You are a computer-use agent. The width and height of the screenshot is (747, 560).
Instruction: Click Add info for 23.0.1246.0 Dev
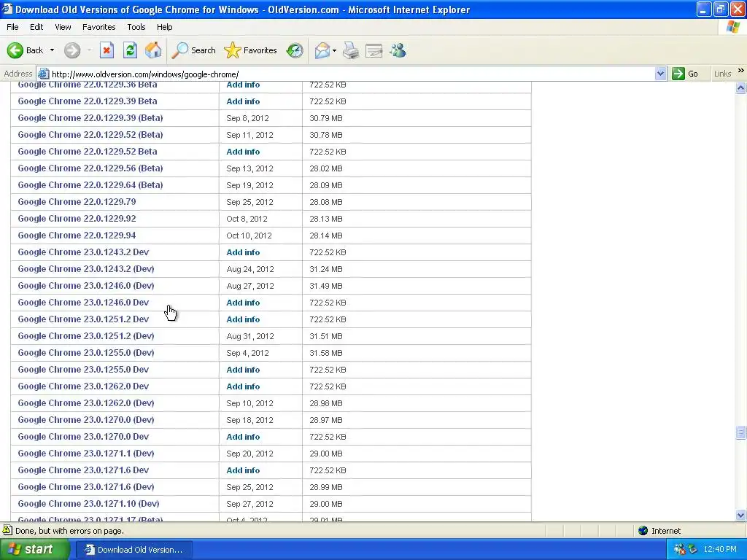243,303
